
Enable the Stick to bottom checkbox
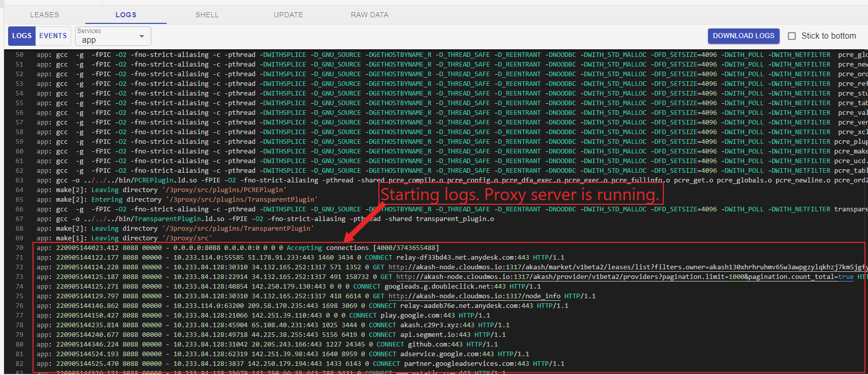click(791, 36)
